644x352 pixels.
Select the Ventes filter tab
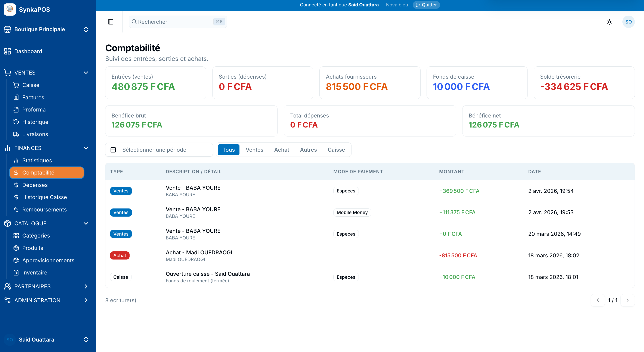coord(254,150)
